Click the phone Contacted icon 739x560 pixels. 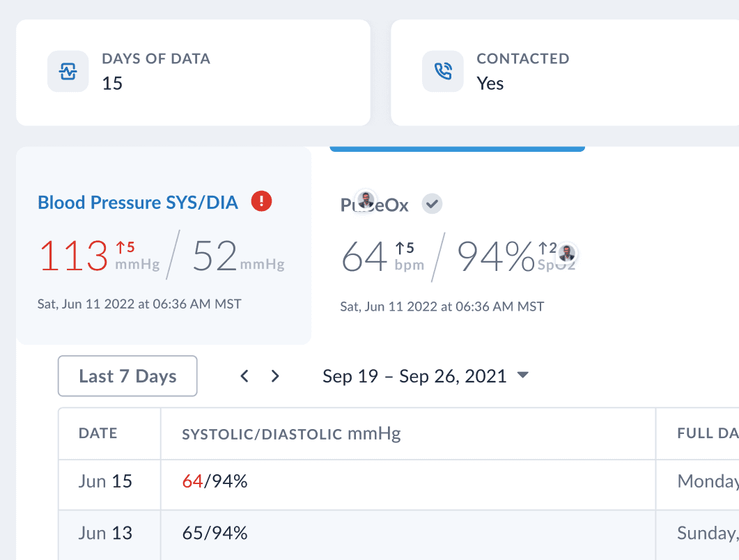(443, 72)
